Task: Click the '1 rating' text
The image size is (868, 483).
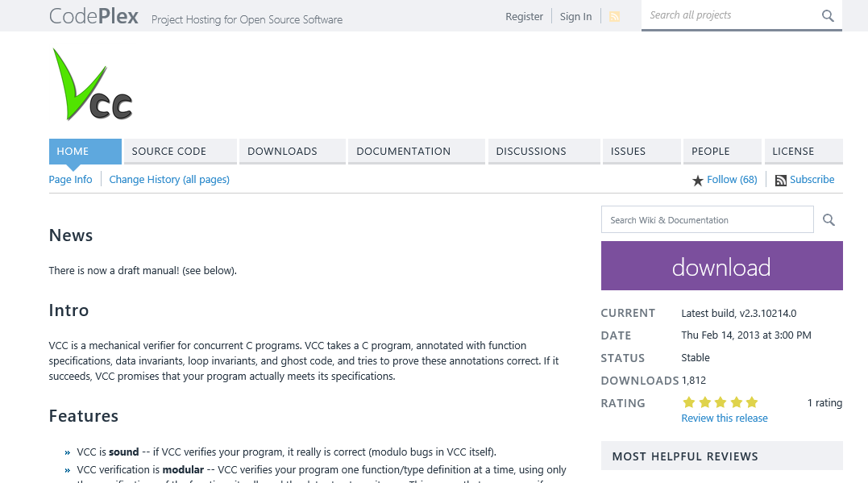Action: click(824, 402)
